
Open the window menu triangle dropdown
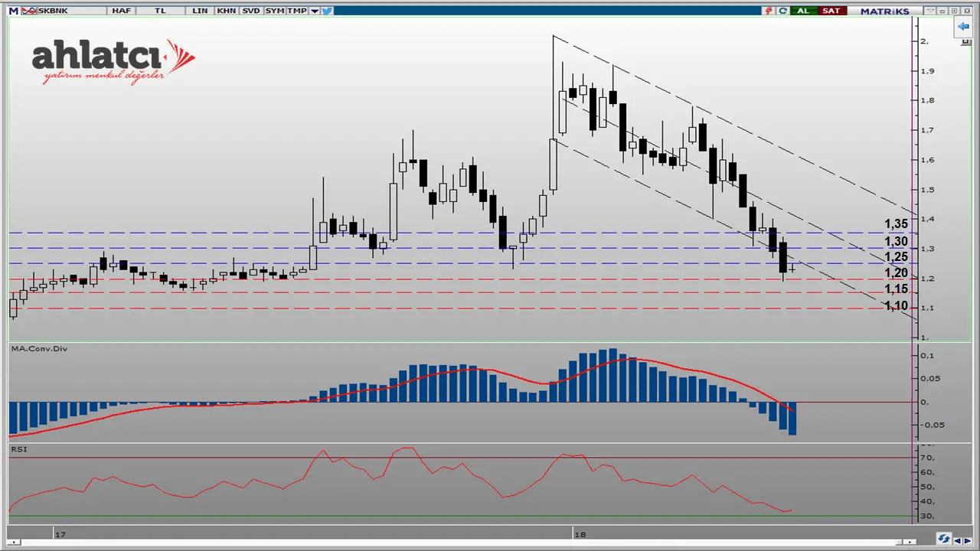pos(930,11)
